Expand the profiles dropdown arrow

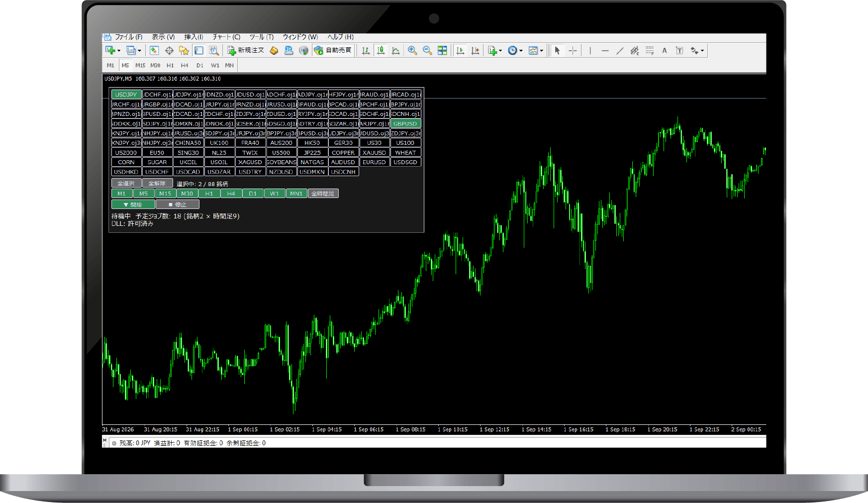(x=139, y=51)
